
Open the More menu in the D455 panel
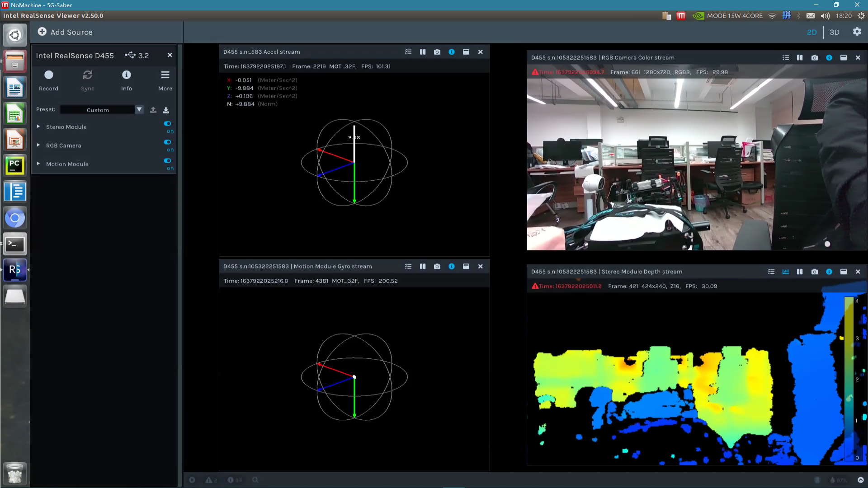[165, 75]
